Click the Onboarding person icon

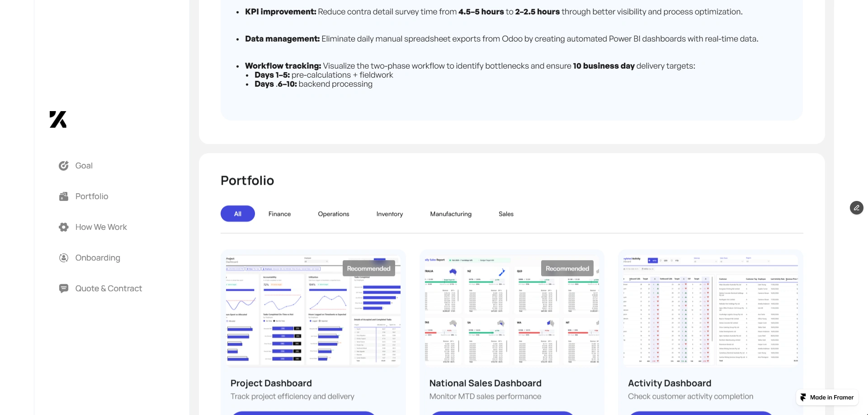coord(64,258)
